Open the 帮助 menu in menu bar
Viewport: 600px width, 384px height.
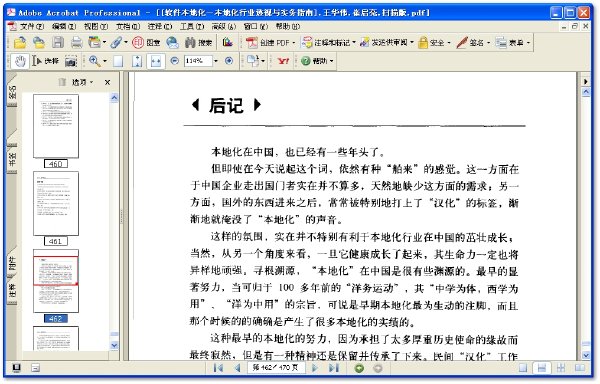pos(287,26)
